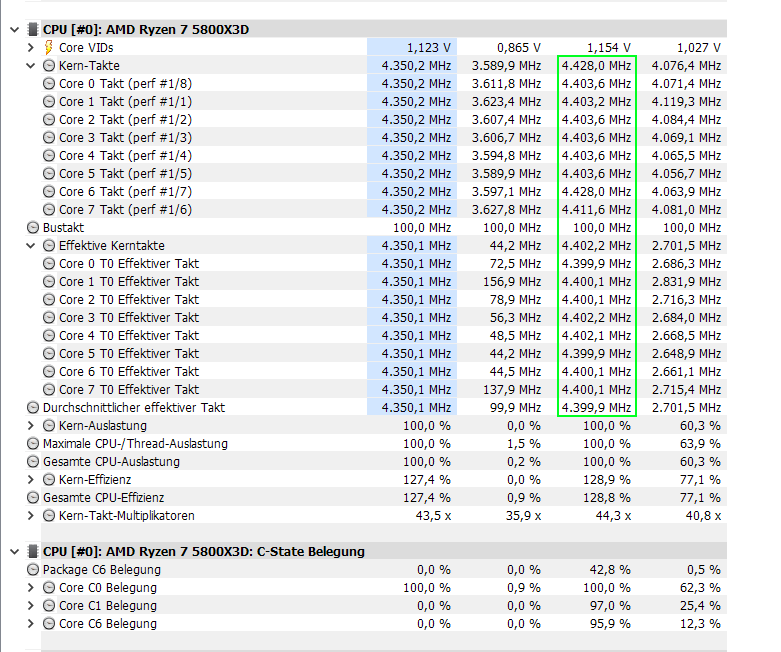Screen dimensions: 781x652
Task: Click the 42,8 % maximum of Package C6 Belegung
Action: [x=610, y=569]
